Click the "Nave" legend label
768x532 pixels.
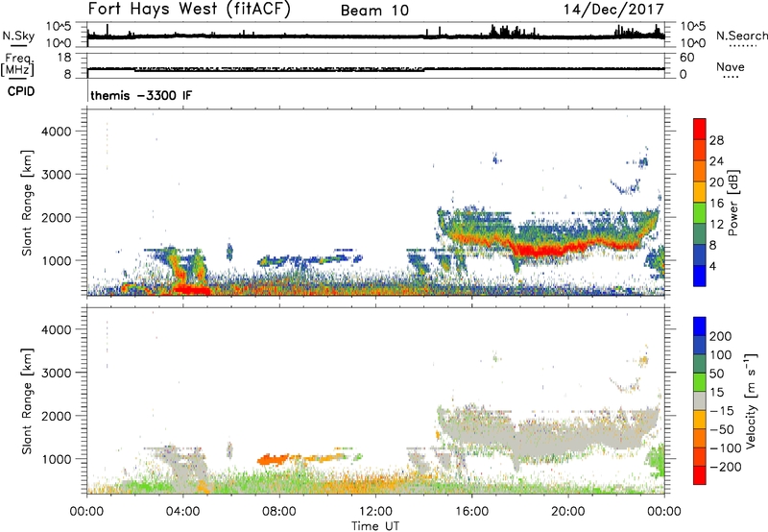(731, 66)
